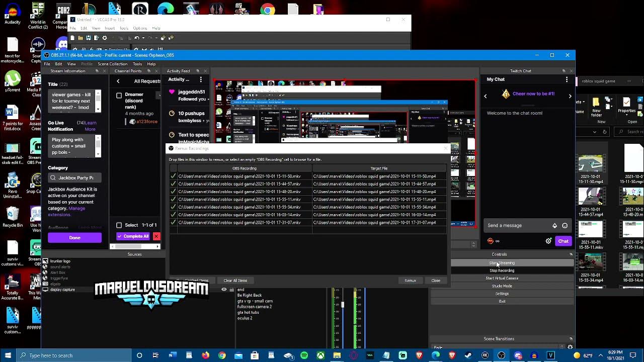Lock the display capture source
The image size is (644, 362).
[x=231, y=290]
